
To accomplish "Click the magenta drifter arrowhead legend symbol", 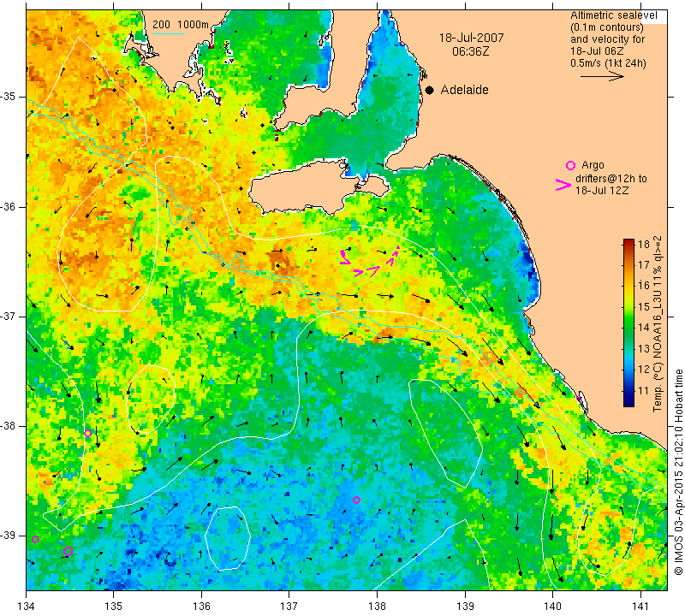I will [563, 185].
